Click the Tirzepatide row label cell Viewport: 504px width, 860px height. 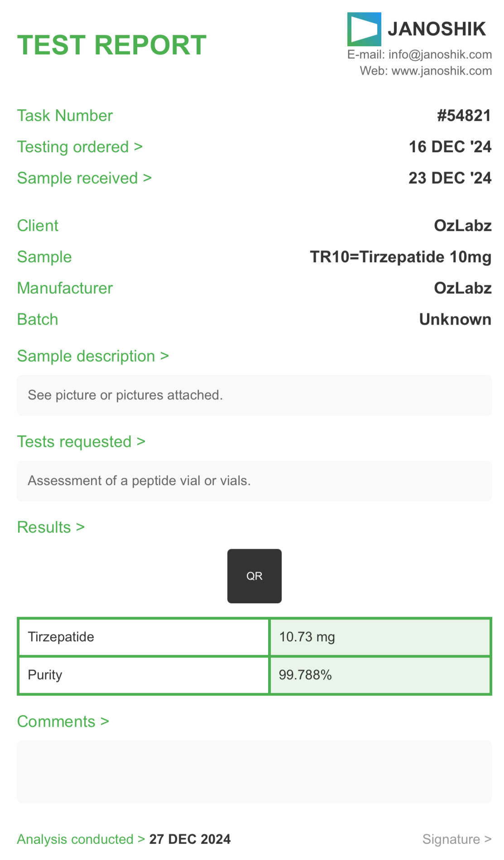pos(144,637)
